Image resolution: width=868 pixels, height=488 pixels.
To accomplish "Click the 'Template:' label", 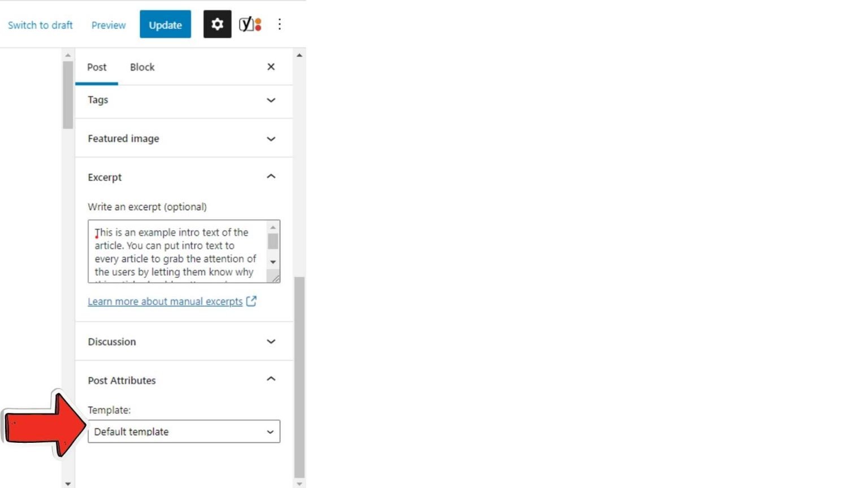I will 109,410.
